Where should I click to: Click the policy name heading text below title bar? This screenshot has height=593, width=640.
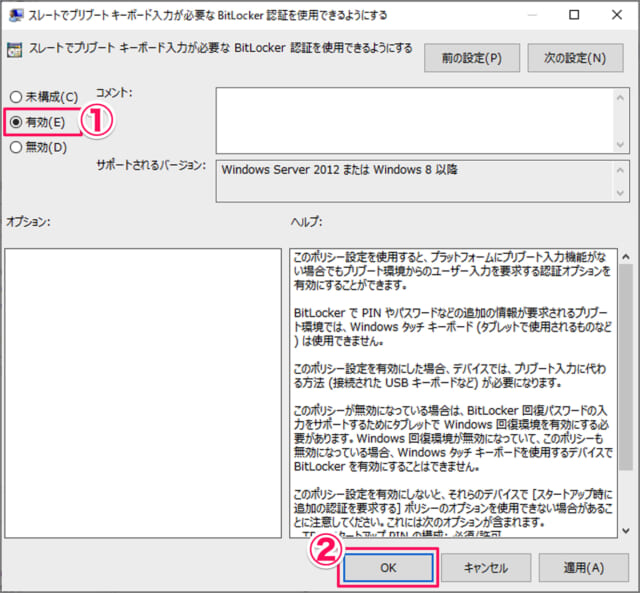(220, 48)
